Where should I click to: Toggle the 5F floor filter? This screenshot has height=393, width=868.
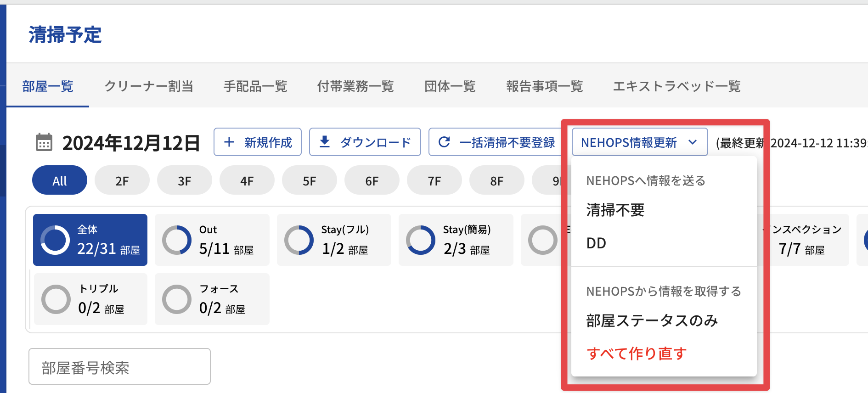click(x=310, y=180)
